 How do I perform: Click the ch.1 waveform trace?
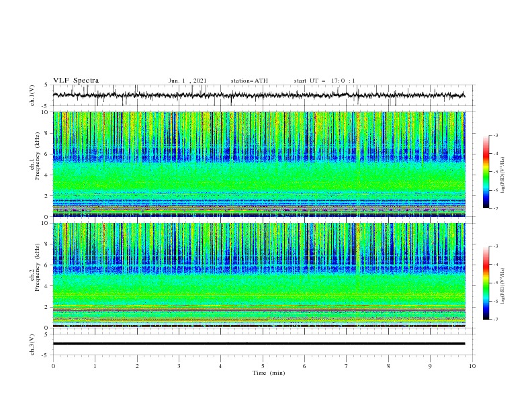click(x=259, y=95)
